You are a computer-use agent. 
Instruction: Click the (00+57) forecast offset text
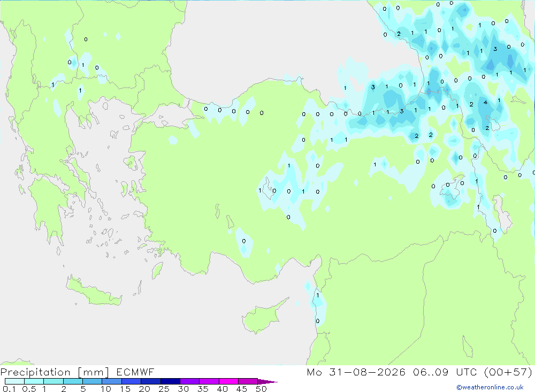508,372
